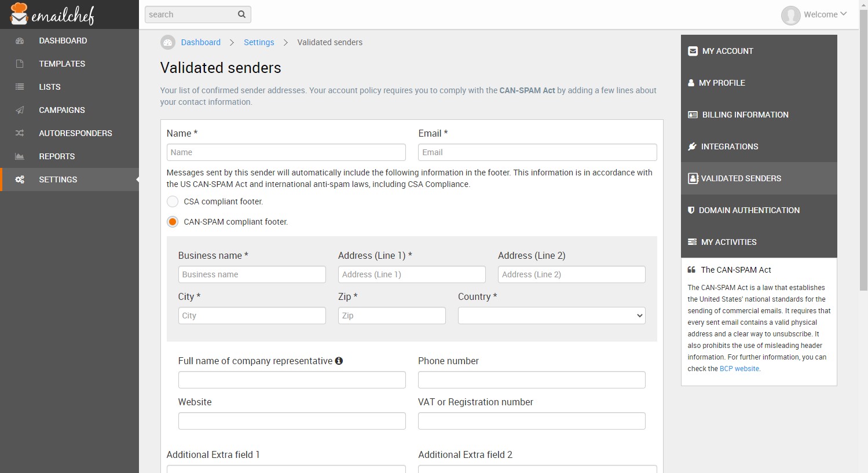Click the Integrations plug icon
868x473 pixels.
(x=692, y=146)
